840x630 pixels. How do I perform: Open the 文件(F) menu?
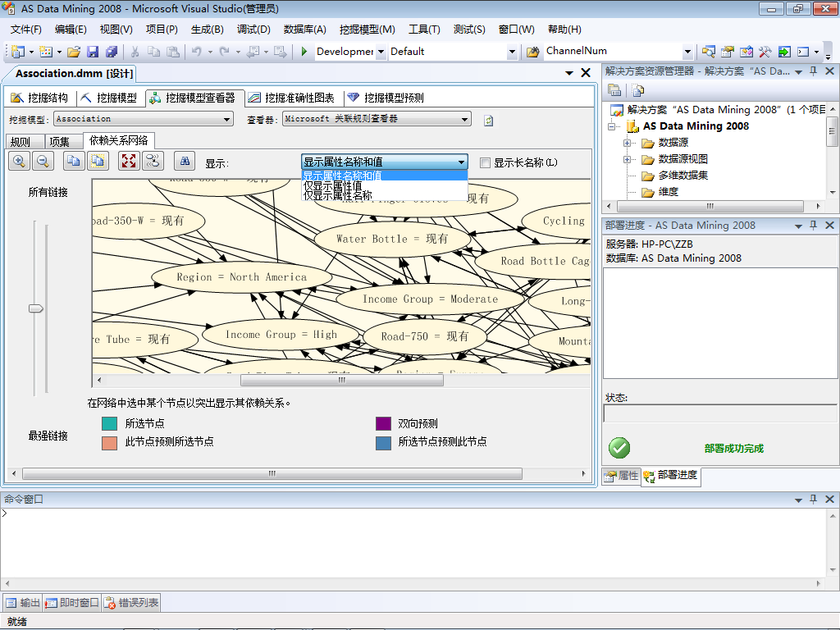(x=25, y=30)
